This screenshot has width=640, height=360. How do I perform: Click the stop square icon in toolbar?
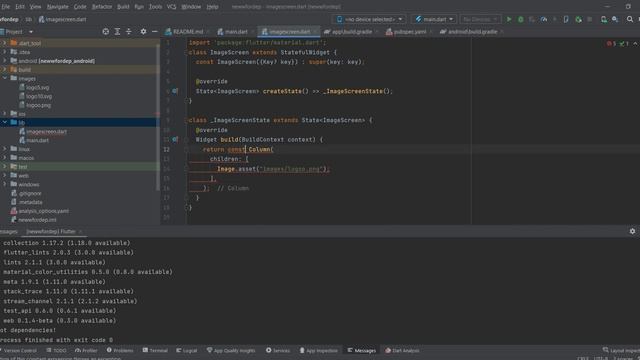click(589, 19)
